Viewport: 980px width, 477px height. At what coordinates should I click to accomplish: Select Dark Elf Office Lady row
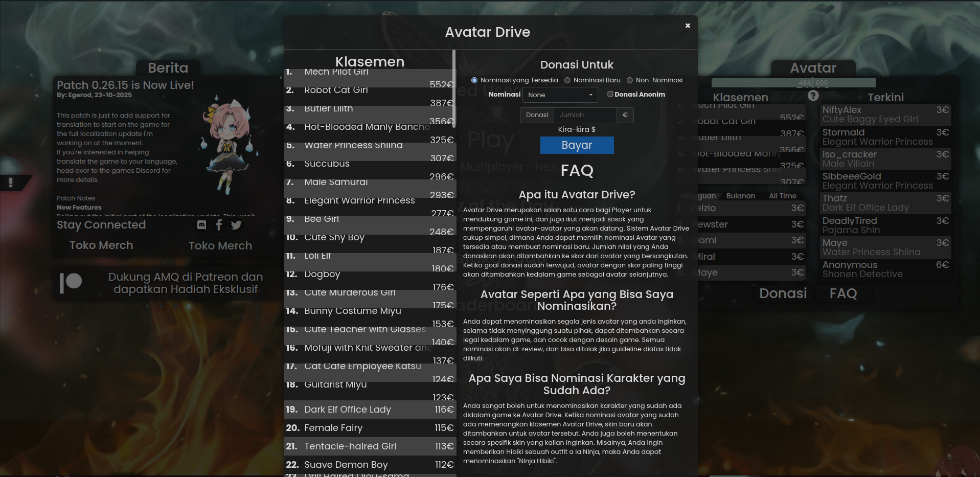click(x=370, y=410)
